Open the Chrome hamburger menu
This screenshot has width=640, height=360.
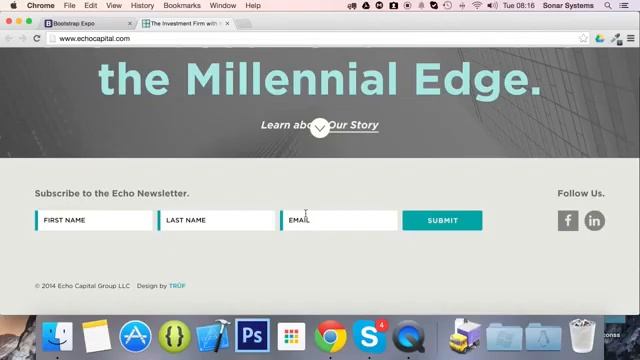point(631,38)
